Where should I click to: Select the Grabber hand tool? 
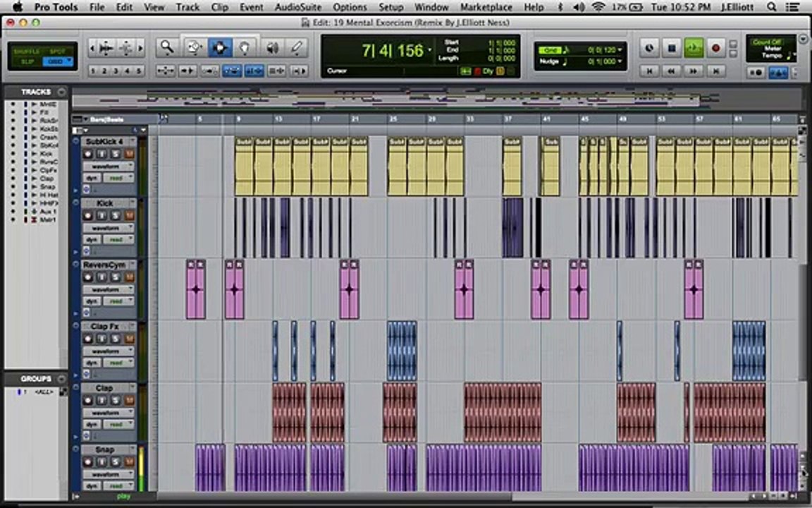[x=245, y=48]
